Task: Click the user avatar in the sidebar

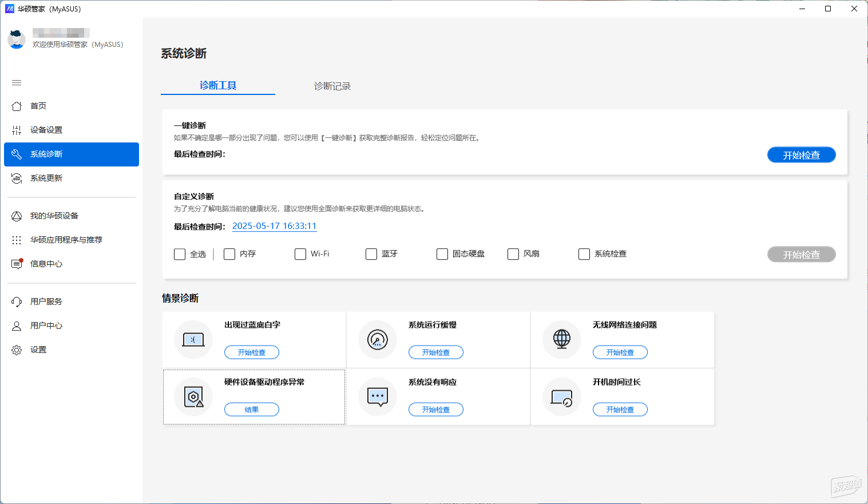Action: click(17, 39)
